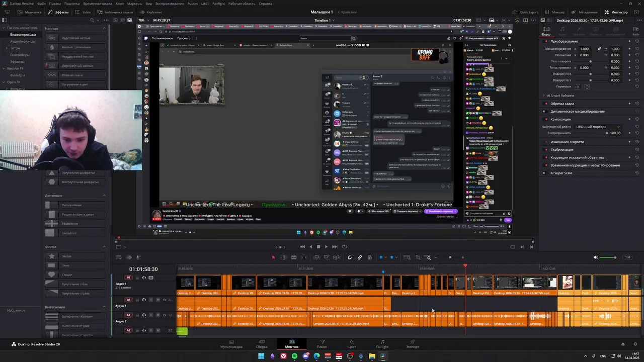Expand AI Smart Reframe section
Screen dimensions: 644x362
[x=544, y=96]
